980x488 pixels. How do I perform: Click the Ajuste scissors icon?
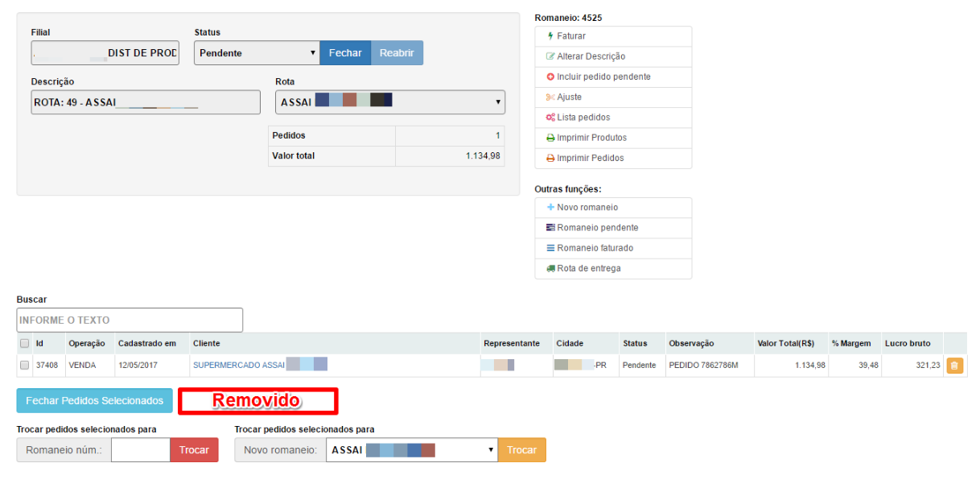(550, 97)
